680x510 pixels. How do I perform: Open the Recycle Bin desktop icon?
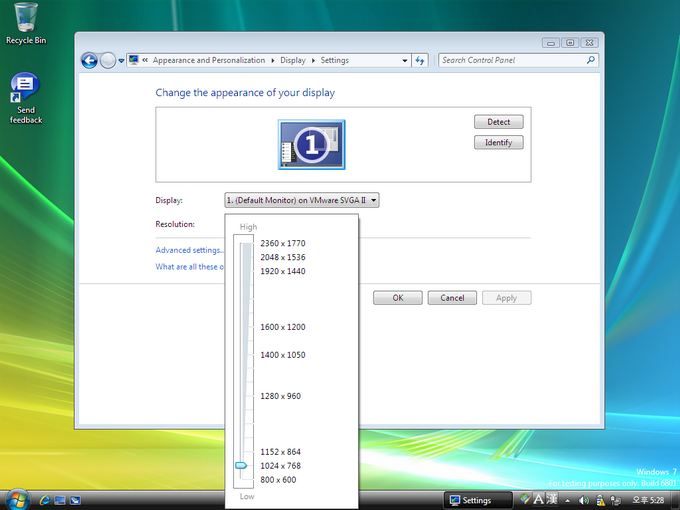(25, 24)
